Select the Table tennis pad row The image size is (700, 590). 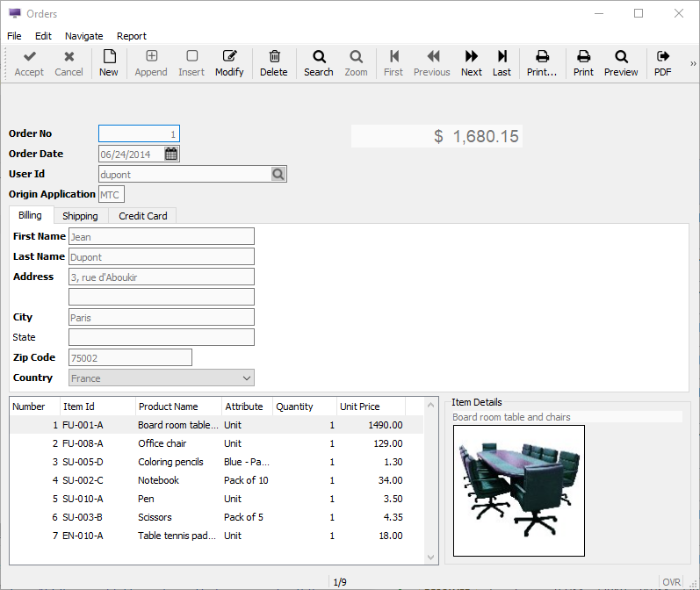coord(217,536)
